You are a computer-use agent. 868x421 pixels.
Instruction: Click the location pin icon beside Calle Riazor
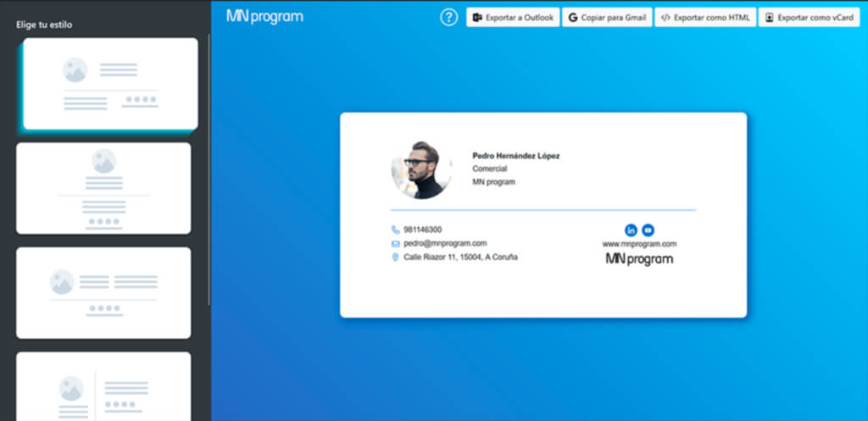point(395,258)
